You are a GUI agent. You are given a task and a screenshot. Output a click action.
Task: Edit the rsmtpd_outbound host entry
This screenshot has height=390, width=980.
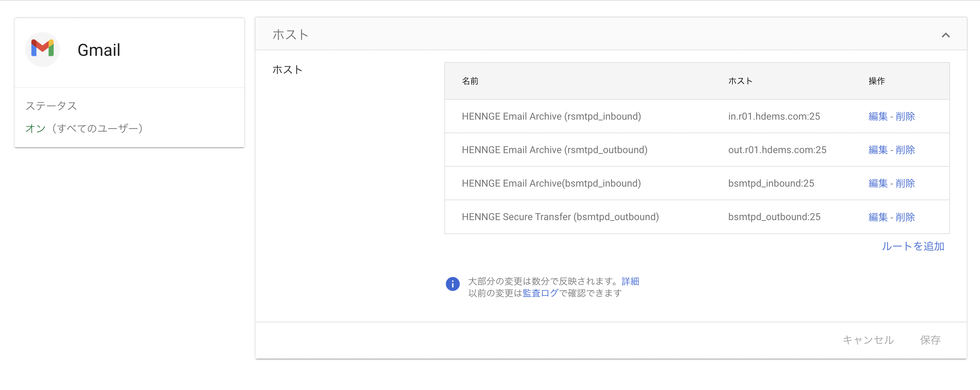coord(878,150)
